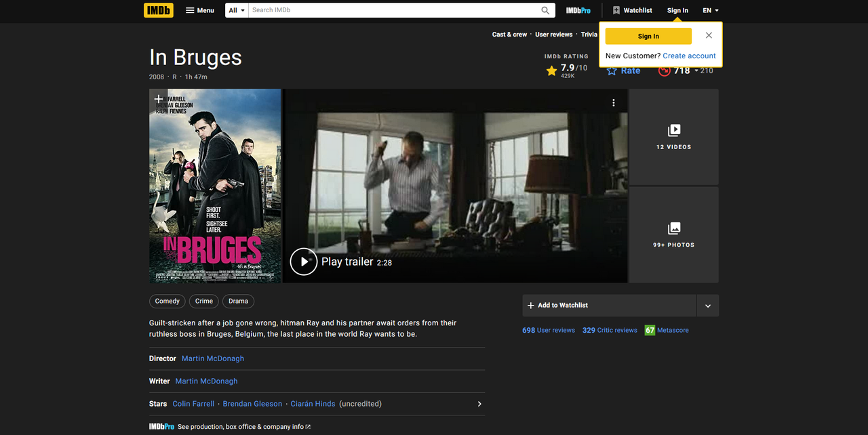Screen dimensions: 868x435
Task: See production, box office & company info
Action: click(x=243, y=427)
